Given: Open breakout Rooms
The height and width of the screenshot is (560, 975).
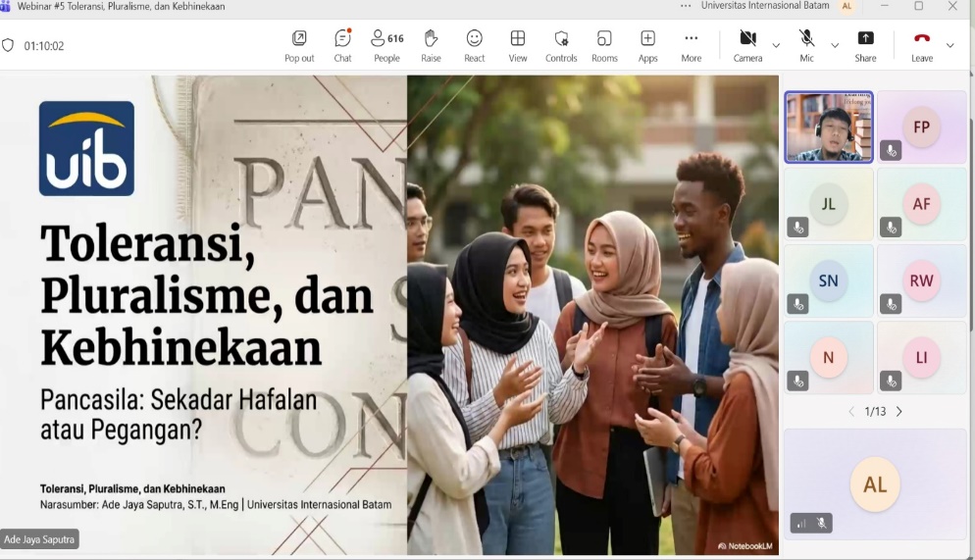Looking at the screenshot, I should (x=604, y=45).
